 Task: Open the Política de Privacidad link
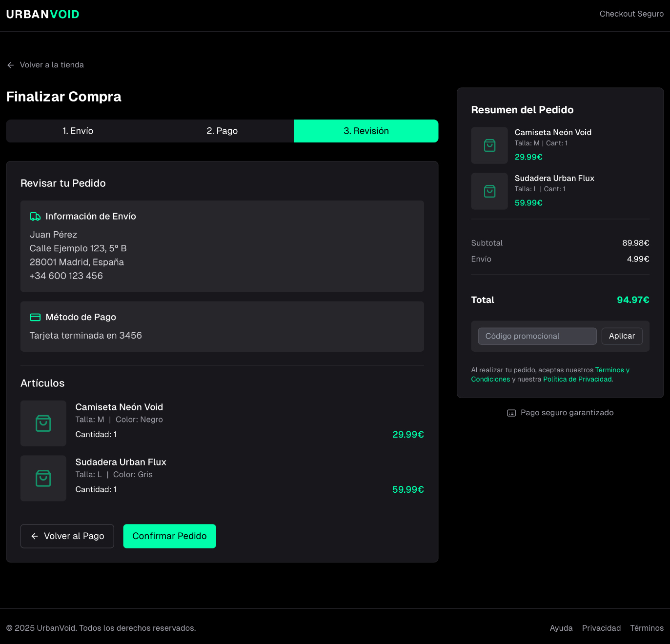tap(577, 380)
